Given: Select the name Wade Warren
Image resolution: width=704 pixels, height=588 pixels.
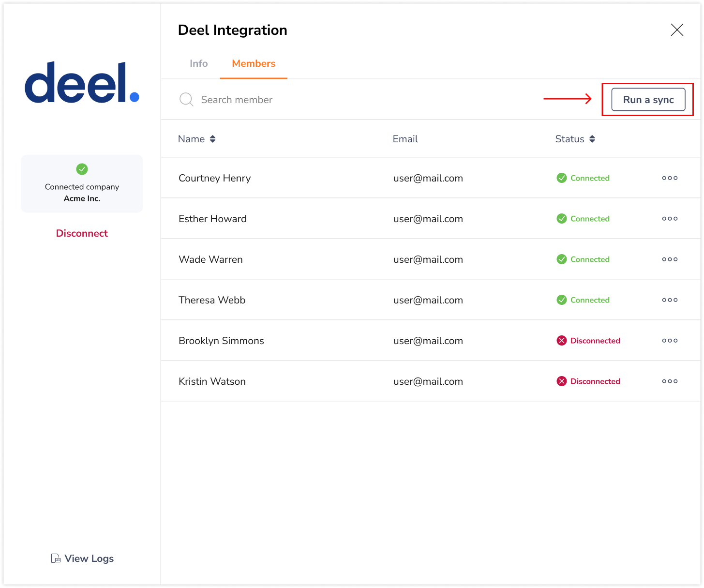Looking at the screenshot, I should click(x=210, y=259).
